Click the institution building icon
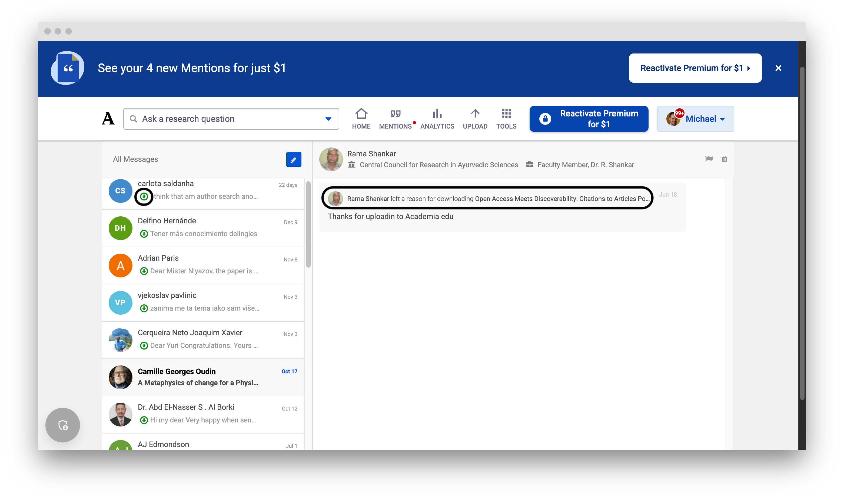Viewport: 844px width, 504px height. coord(351,165)
